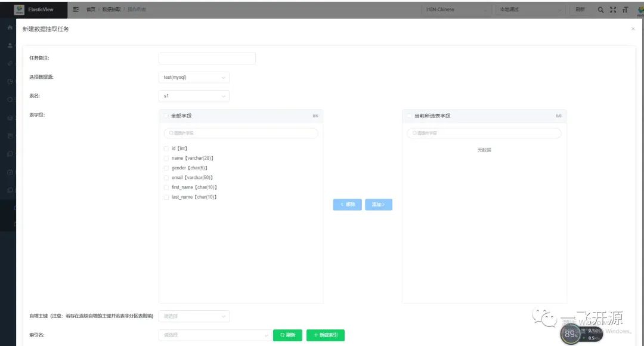Click the green 刷新 index button

pyautogui.click(x=287, y=335)
